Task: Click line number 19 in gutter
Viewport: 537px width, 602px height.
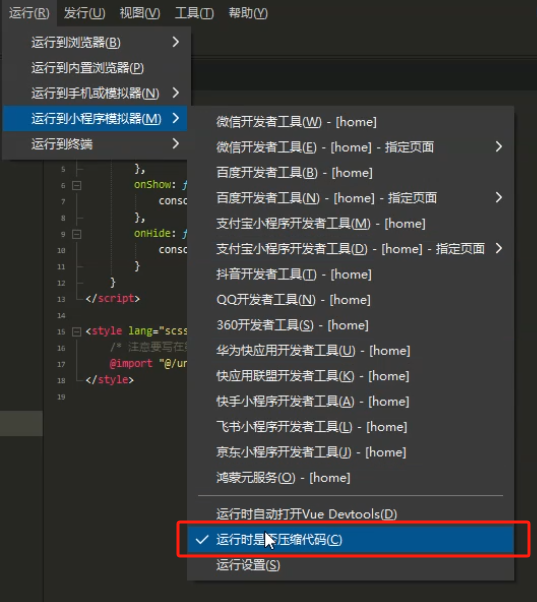Action: tap(61, 397)
